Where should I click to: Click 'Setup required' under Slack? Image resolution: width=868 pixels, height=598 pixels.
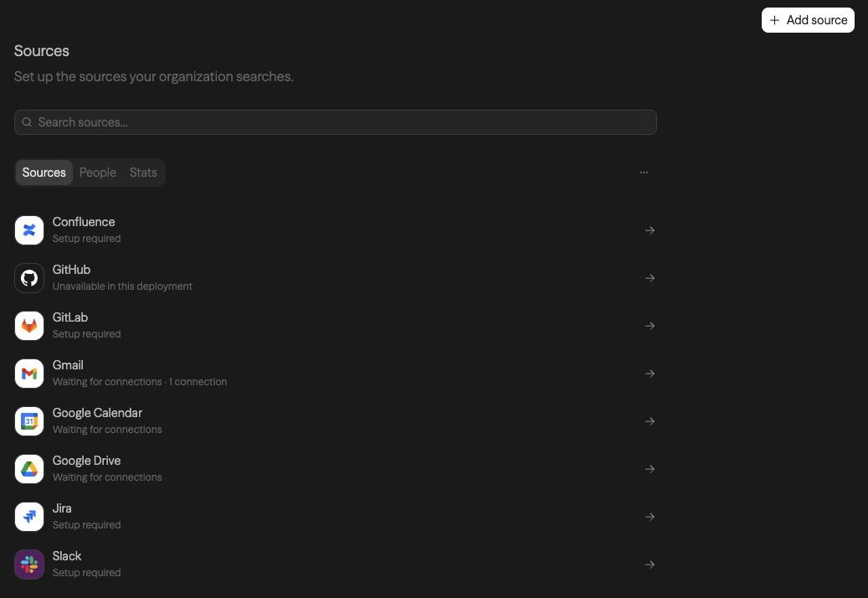86,573
